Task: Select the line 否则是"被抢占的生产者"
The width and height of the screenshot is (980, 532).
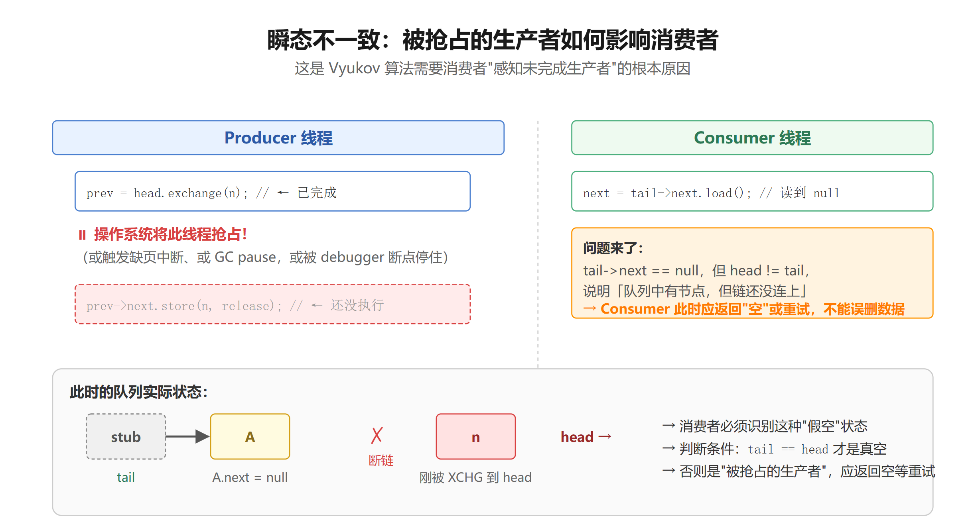Action: tap(799, 471)
